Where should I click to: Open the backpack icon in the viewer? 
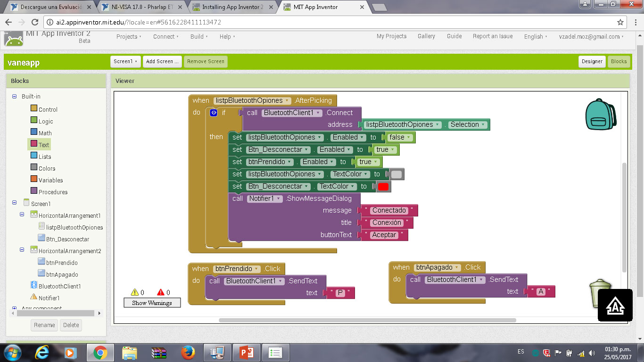(600, 114)
